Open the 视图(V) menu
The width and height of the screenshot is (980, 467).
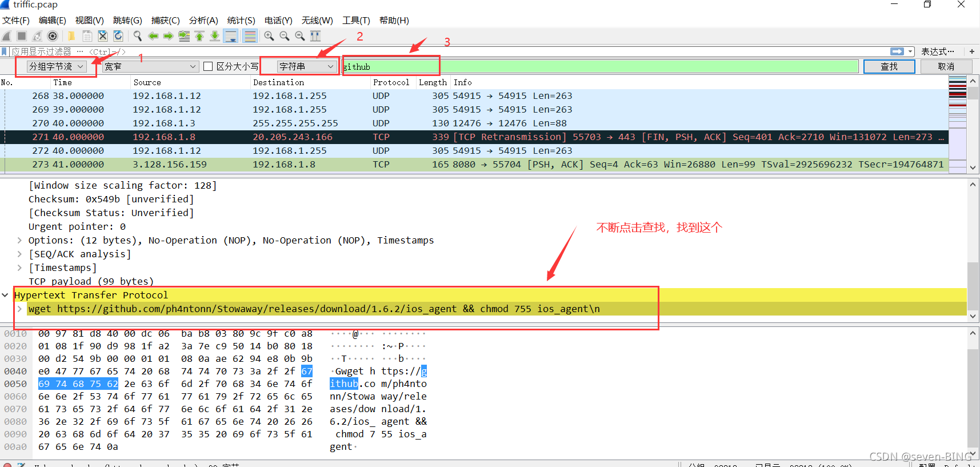pyautogui.click(x=90, y=20)
